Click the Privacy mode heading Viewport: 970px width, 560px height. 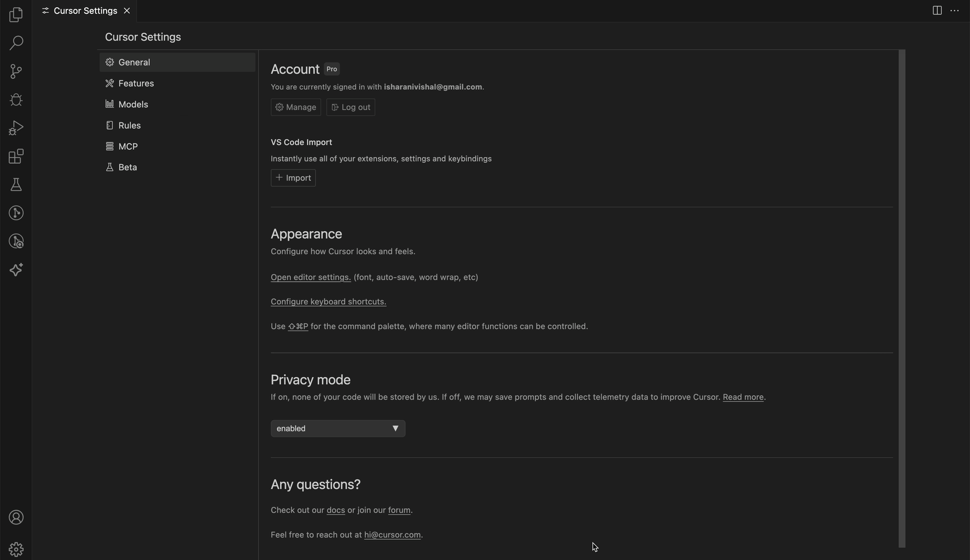coord(310,380)
